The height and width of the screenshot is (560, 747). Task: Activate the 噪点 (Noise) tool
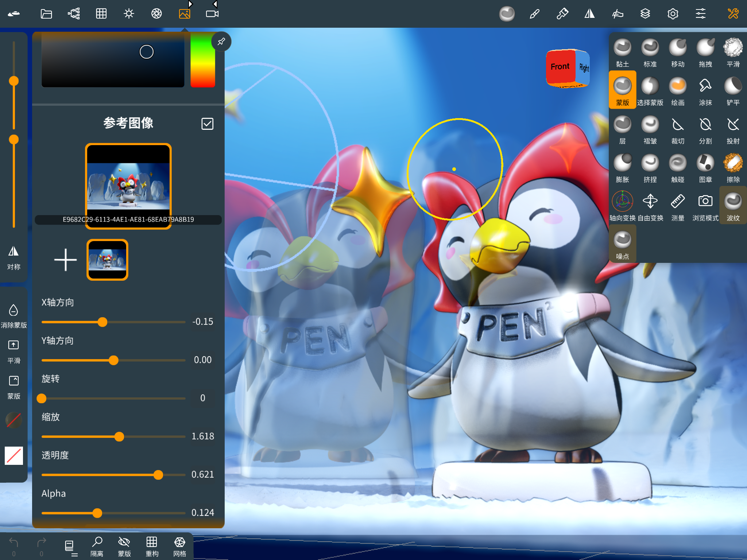623,239
